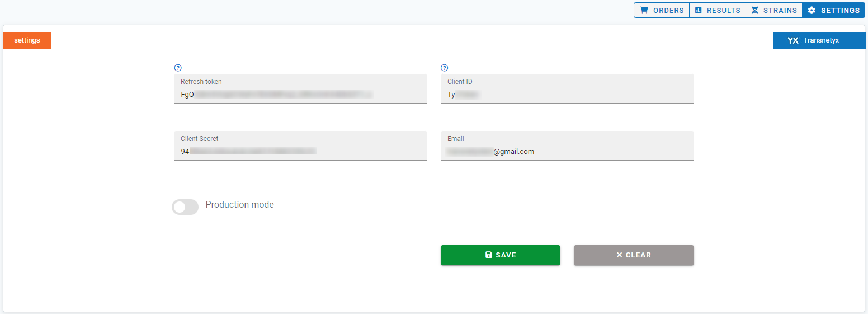The image size is (868, 314).
Task: Click the shopping cart icon in Orders
Action: (x=644, y=10)
